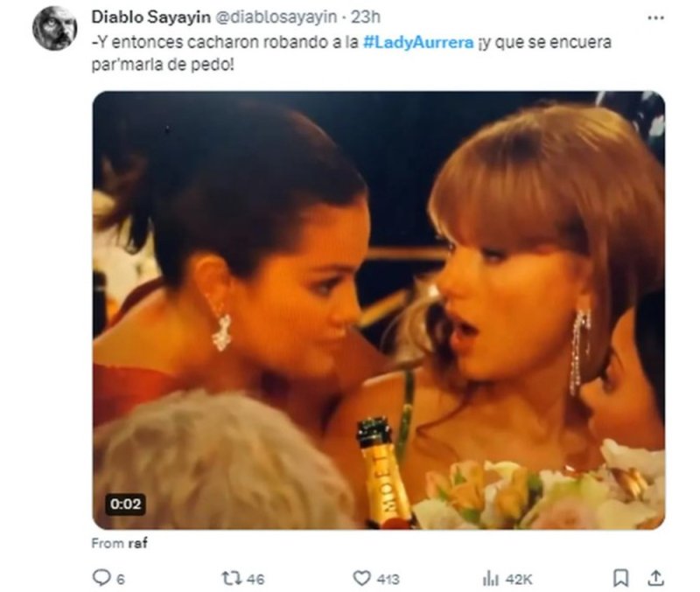
Task: Click the 0:02 video duration badge
Action: tap(125, 505)
